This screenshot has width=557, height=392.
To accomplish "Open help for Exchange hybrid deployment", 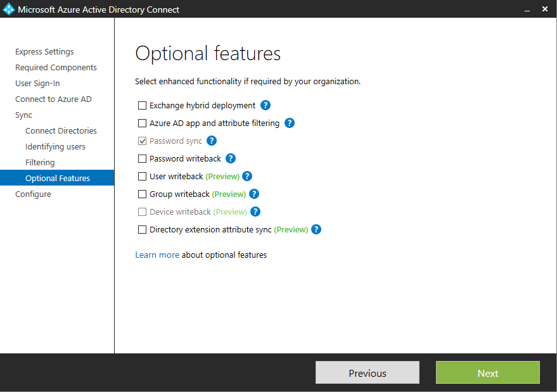I will [266, 106].
